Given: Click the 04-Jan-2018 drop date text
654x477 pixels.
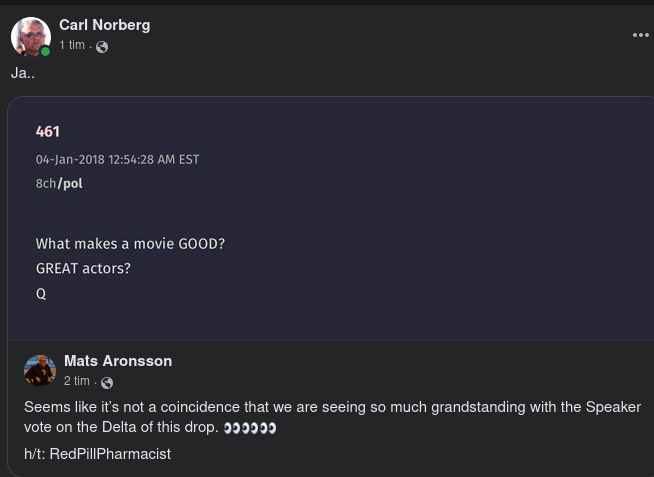Looking at the screenshot, I should pos(117,160).
